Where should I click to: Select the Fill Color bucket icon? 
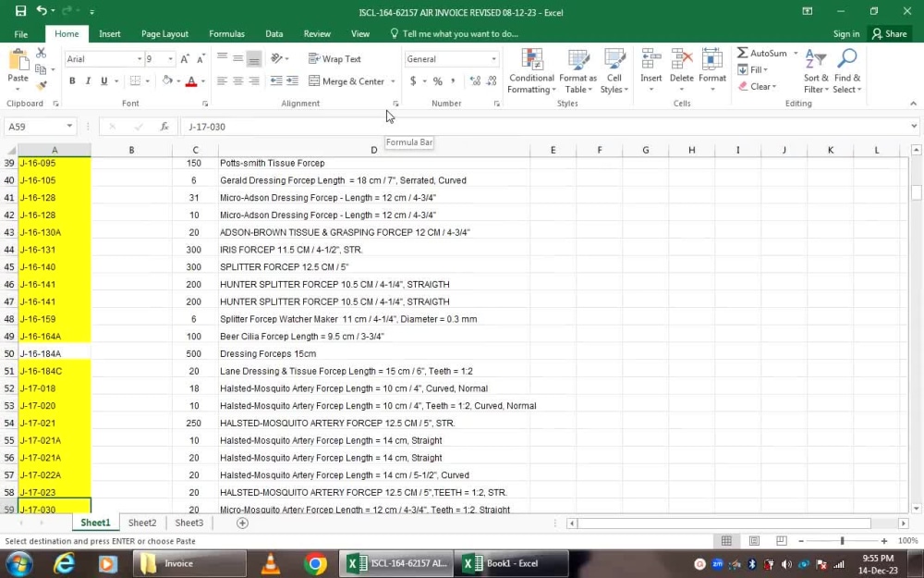coord(167,81)
